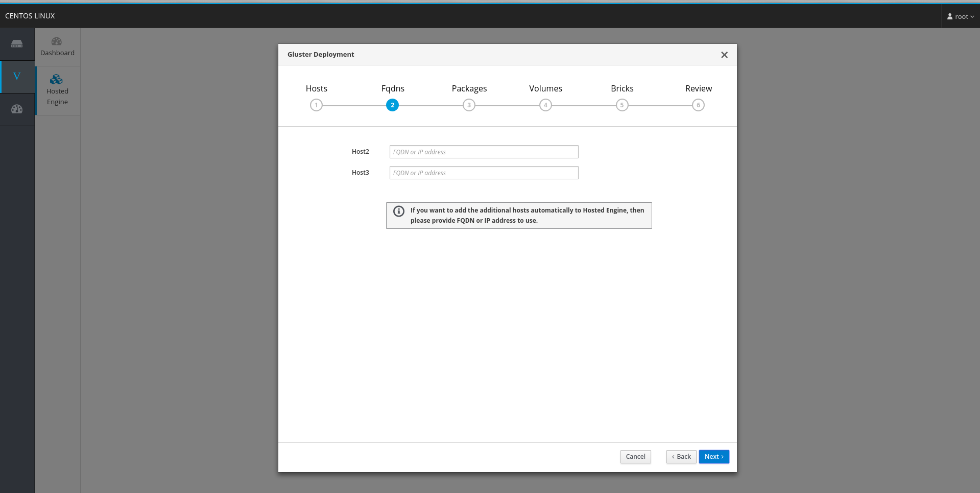The height and width of the screenshot is (493, 980).
Task: Click the Back button
Action: click(x=681, y=457)
